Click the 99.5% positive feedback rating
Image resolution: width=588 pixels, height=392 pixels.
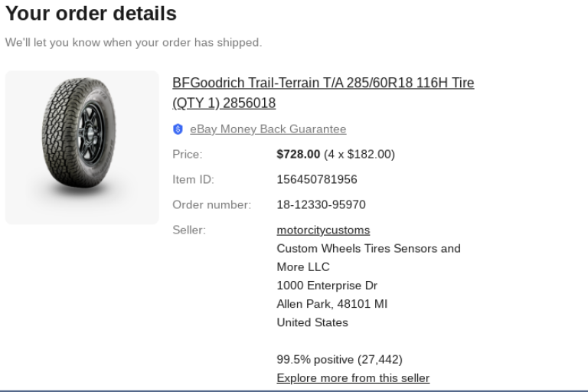339,360
